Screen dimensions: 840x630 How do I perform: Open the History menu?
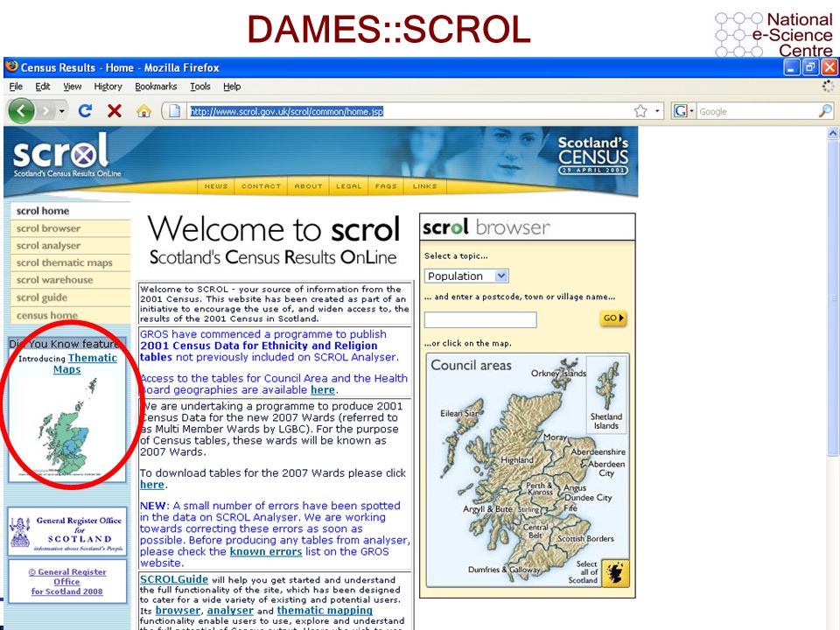coord(108,87)
